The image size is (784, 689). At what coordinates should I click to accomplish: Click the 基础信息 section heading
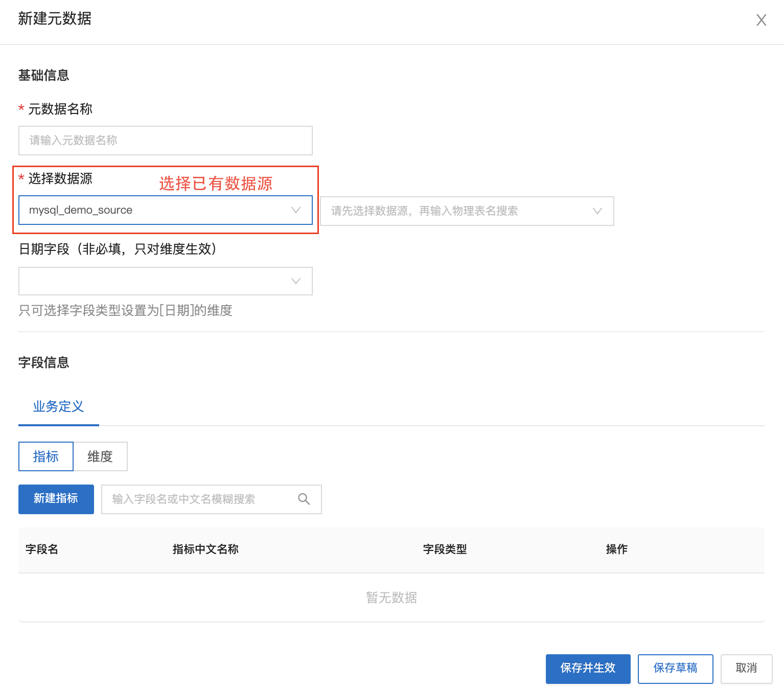pyautogui.click(x=44, y=76)
